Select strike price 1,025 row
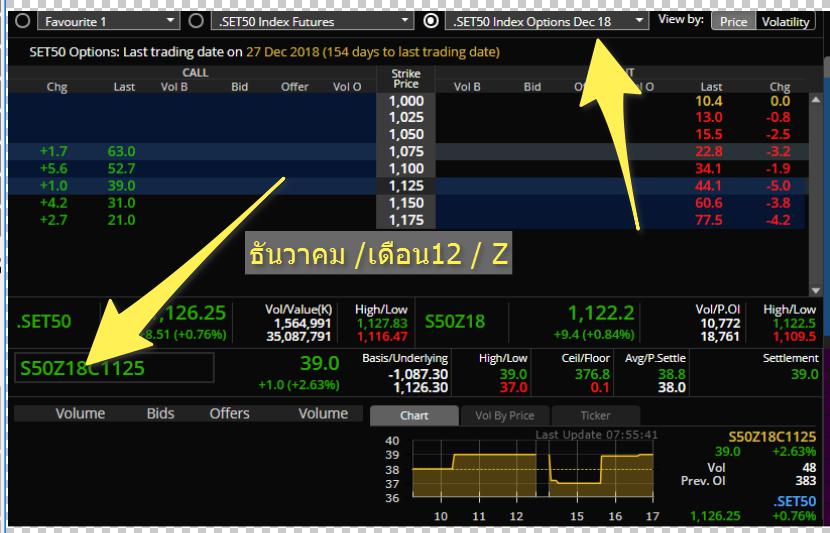The width and height of the screenshot is (830, 533). click(x=406, y=117)
